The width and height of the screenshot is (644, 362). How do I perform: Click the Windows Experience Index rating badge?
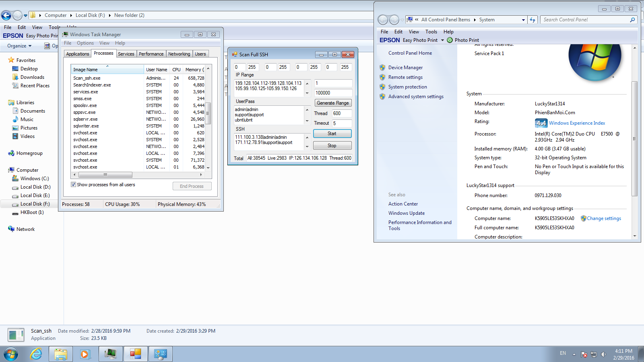click(x=541, y=123)
